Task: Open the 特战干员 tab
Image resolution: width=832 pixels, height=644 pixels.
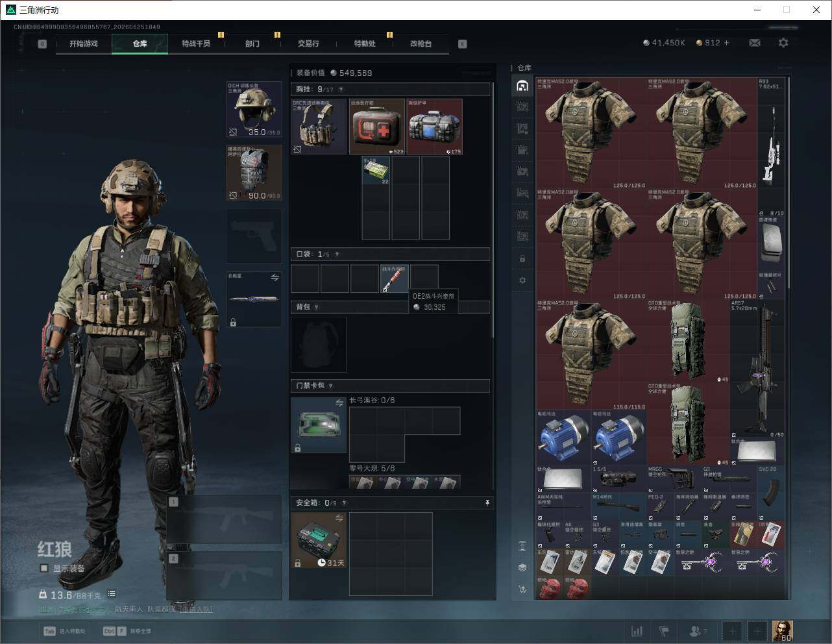Action: tap(196, 44)
